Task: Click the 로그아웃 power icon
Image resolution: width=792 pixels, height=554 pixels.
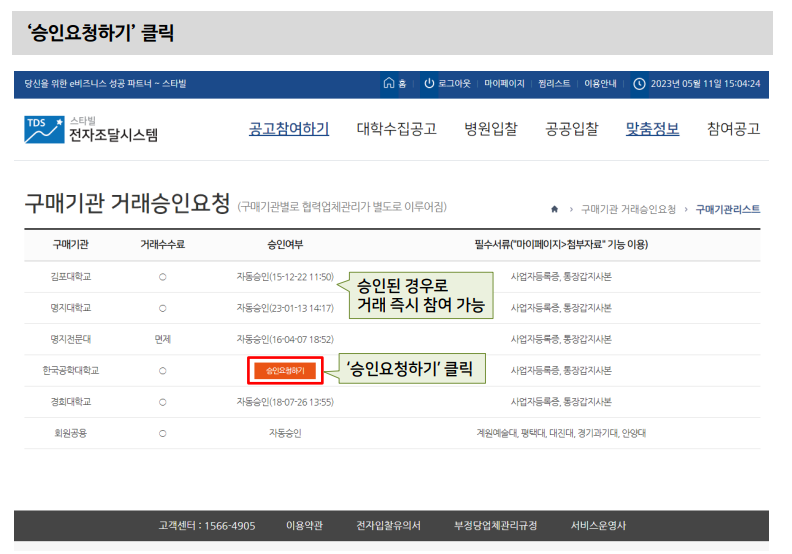Action: (x=429, y=84)
